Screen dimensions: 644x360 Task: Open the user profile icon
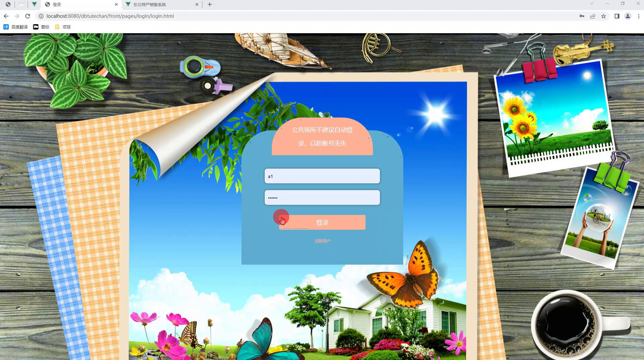coord(628,16)
